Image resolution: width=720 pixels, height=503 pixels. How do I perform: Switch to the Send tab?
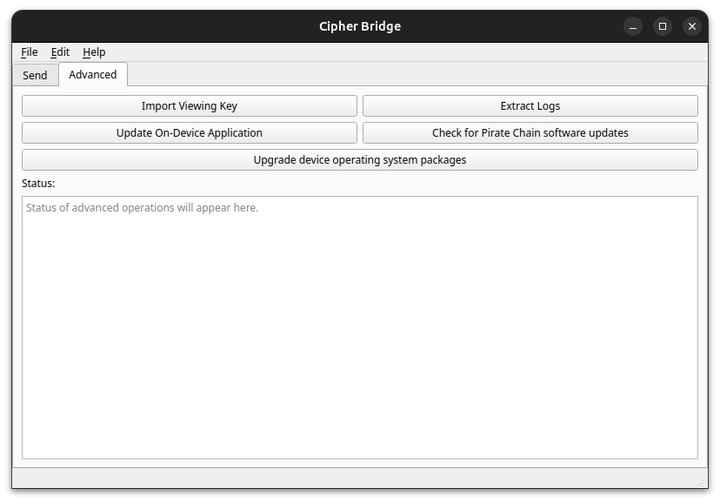35,75
